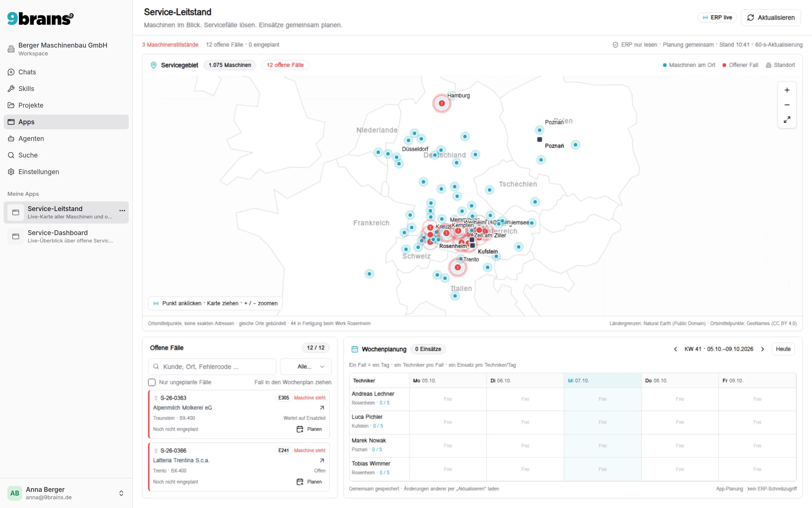Image resolution: width=812 pixels, height=508 pixels.
Task: Open Suche in sidebar
Action: point(66,155)
